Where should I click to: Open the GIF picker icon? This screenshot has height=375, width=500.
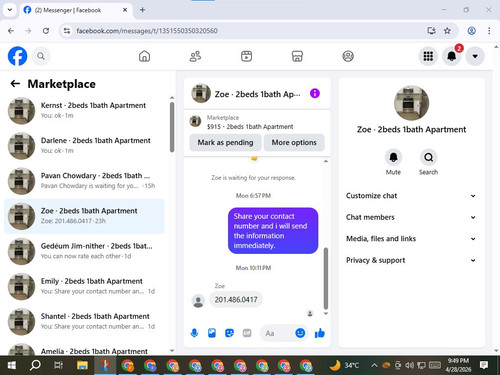(247, 333)
